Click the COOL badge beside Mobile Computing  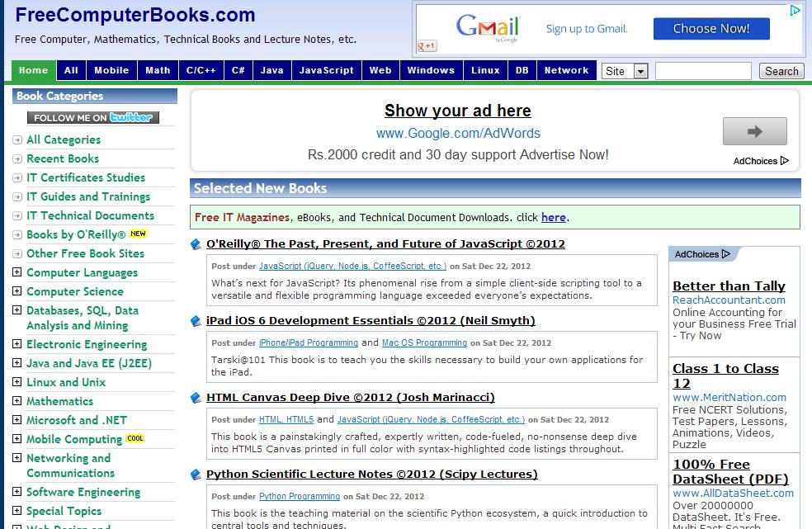(x=135, y=438)
